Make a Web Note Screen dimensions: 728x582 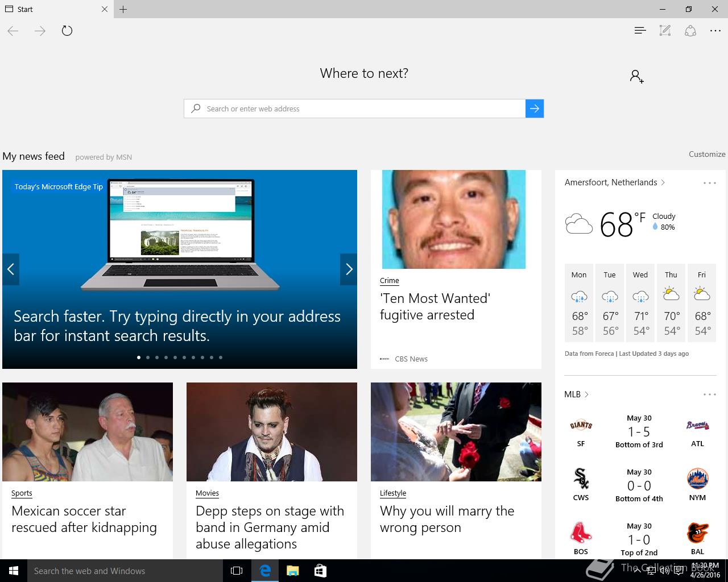pos(665,31)
